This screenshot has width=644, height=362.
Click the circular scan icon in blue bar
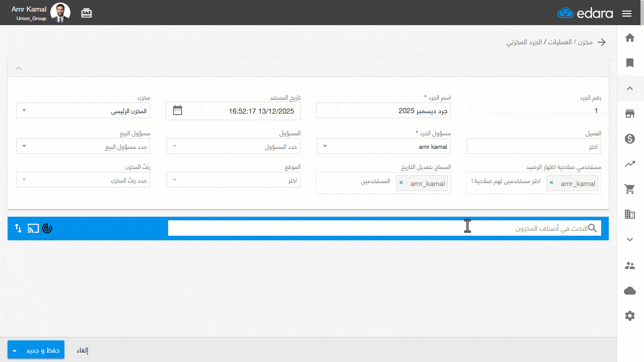pyautogui.click(x=47, y=229)
